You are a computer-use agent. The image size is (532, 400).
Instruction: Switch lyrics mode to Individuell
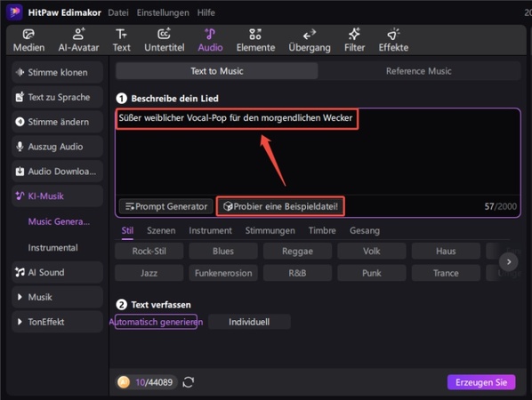click(249, 322)
